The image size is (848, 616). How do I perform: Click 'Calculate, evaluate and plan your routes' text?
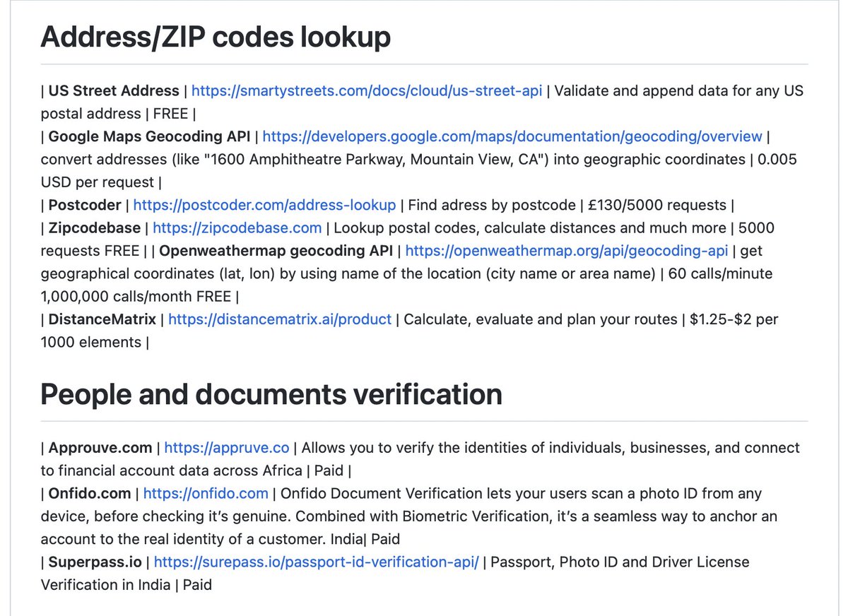click(541, 319)
